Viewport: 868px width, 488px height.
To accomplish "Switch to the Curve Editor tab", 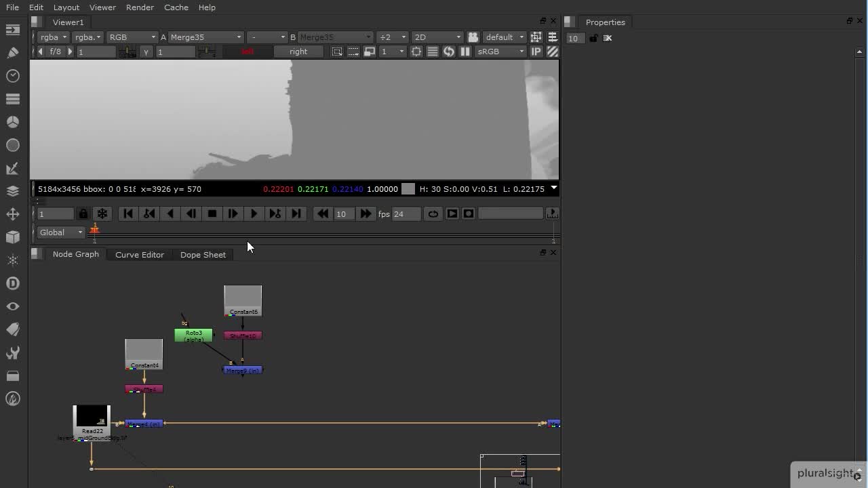I will pyautogui.click(x=140, y=255).
